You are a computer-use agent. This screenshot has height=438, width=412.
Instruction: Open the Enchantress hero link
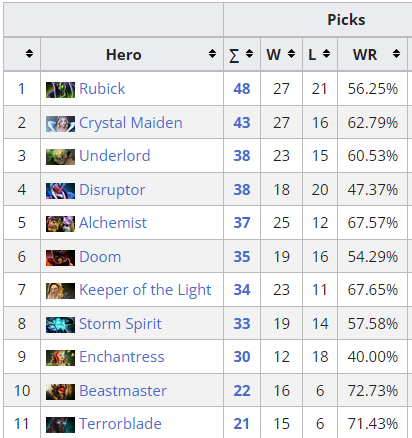click(x=122, y=357)
